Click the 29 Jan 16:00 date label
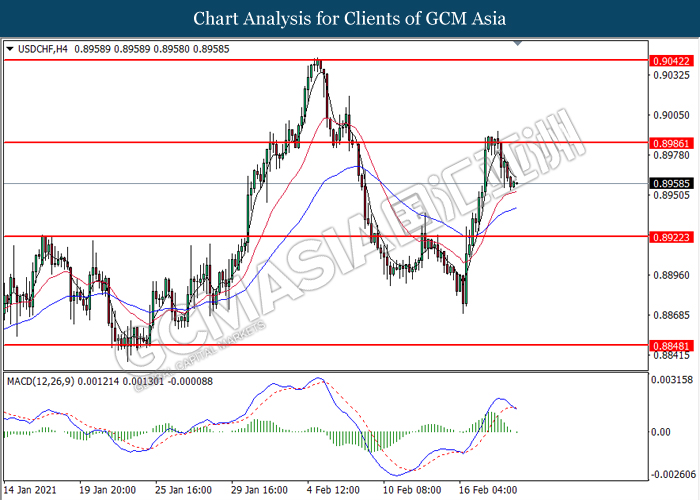This screenshot has height=500, width=700. tap(260, 491)
